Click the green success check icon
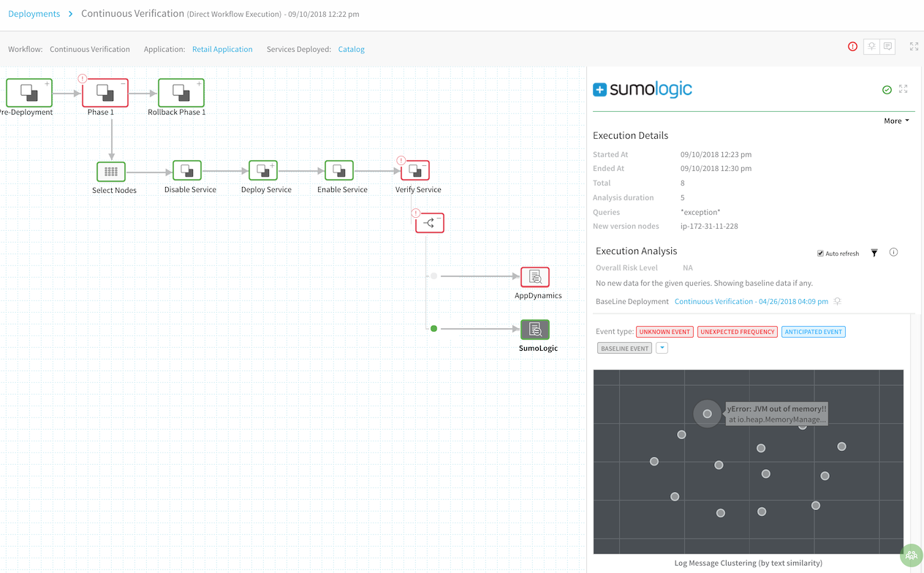The width and height of the screenshot is (924, 573). coord(887,89)
